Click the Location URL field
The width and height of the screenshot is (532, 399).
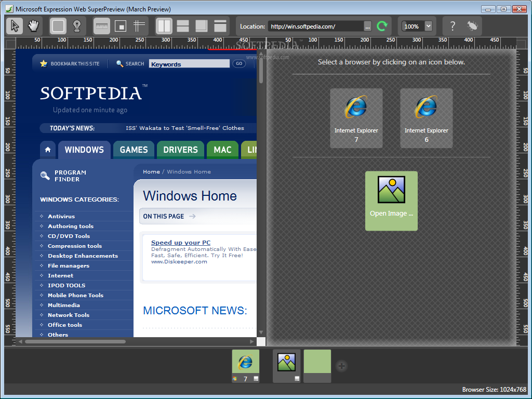(x=316, y=26)
